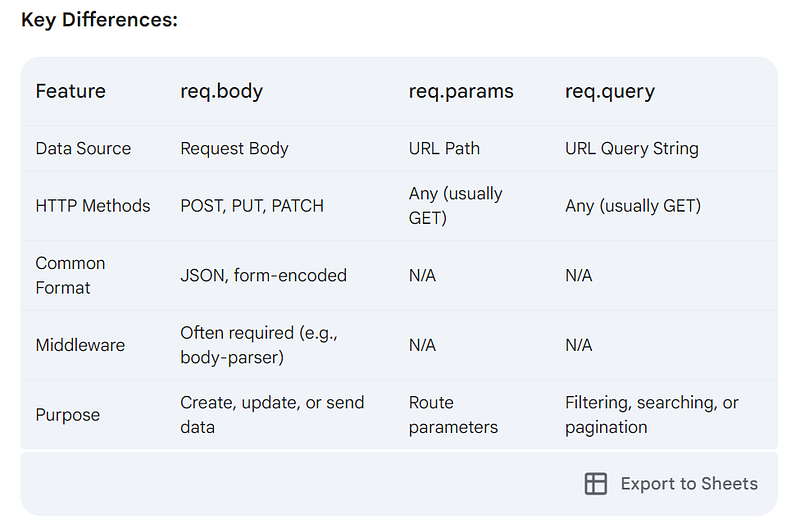
Task: Click the Feature column header
Action: [70, 91]
